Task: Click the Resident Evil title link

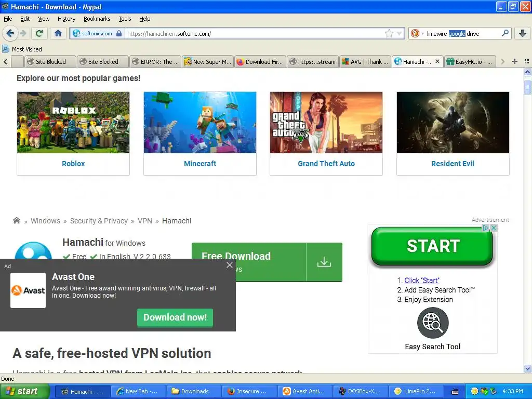Action: [453, 164]
